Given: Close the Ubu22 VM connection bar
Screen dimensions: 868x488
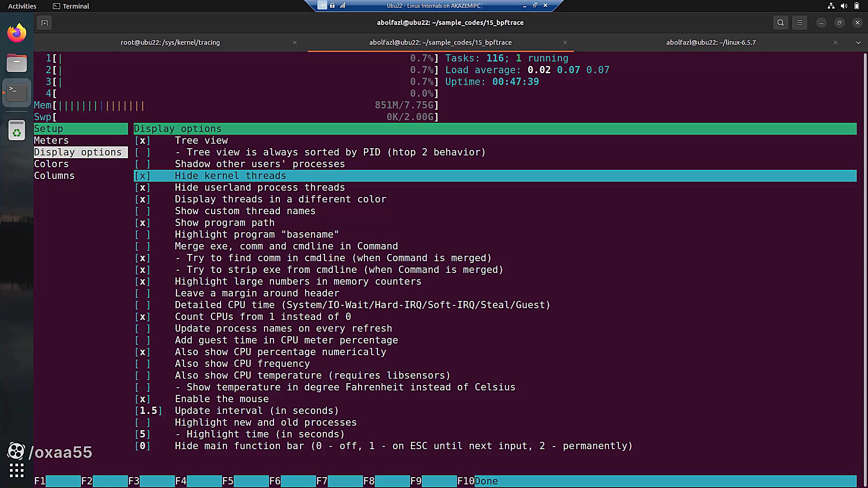Looking at the screenshot, I should pos(546,5).
